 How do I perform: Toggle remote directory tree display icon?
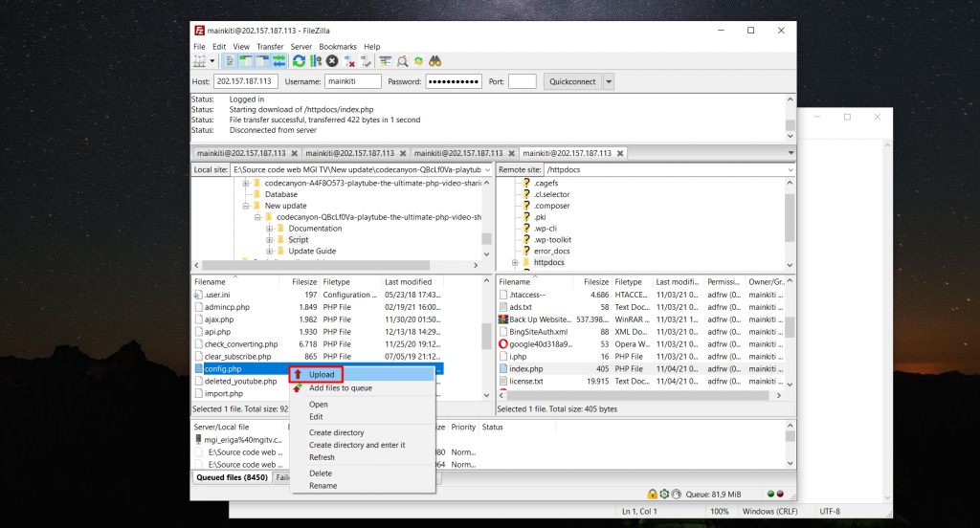pyautogui.click(x=262, y=61)
